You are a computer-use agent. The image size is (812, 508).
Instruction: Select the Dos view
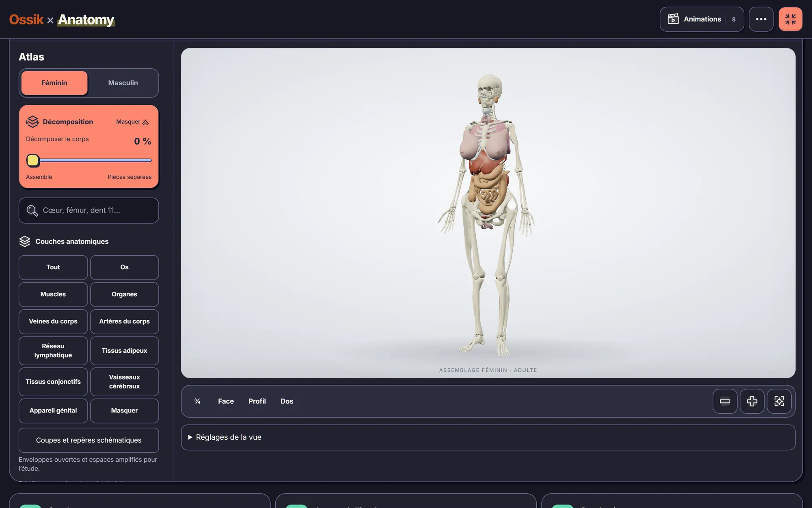coord(287,402)
